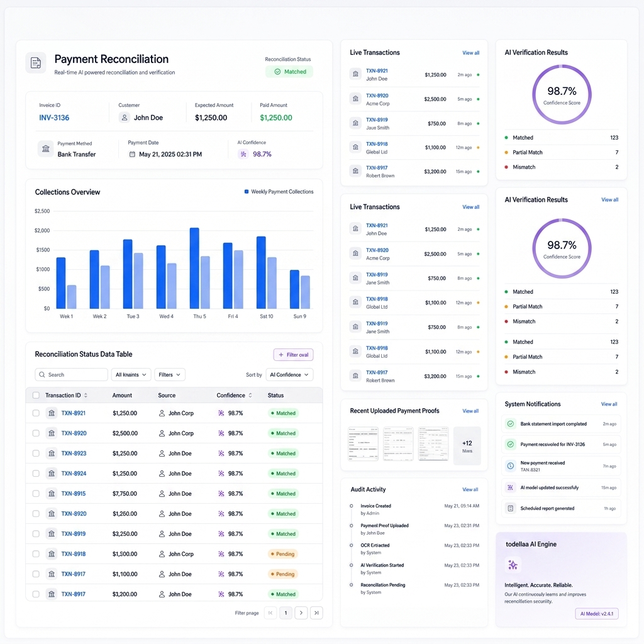The height and width of the screenshot is (644, 644).
Task: Click the OCR Extracted audit timeline marker
Action: [x=351, y=545]
